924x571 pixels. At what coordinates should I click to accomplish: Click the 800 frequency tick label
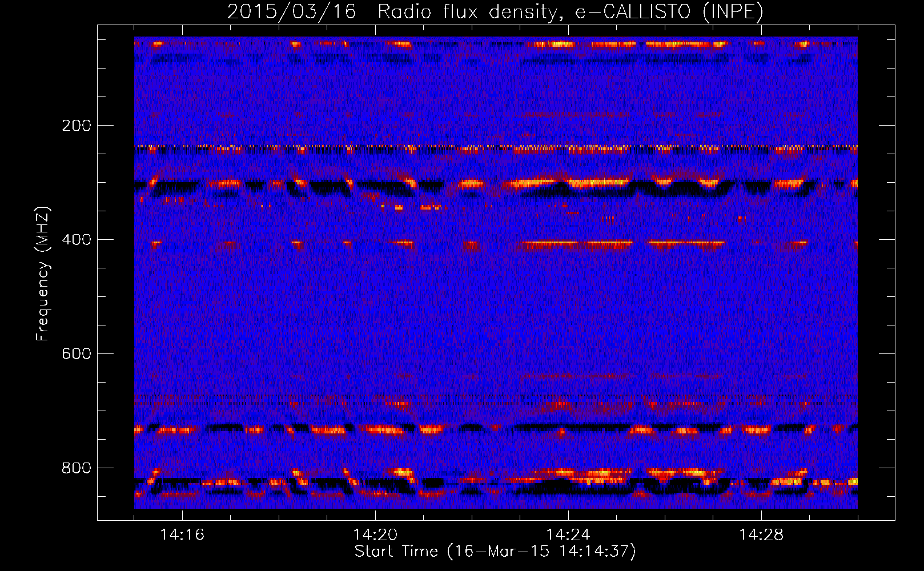(x=76, y=468)
